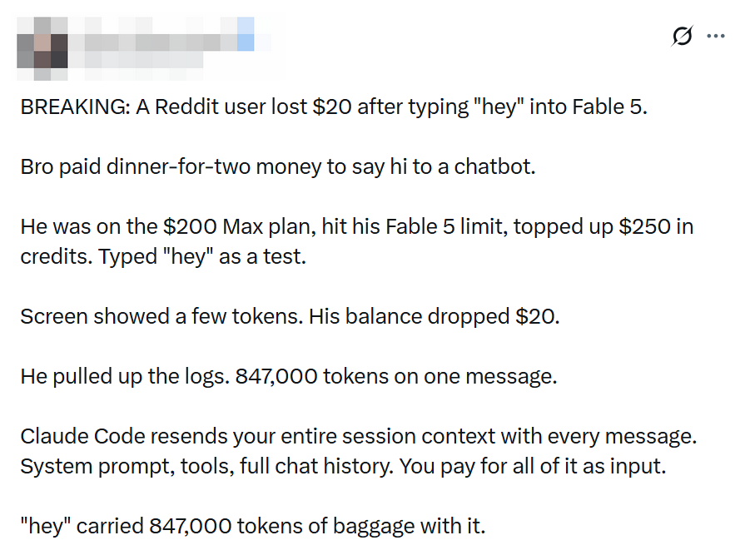Click the text System prompt, tools, full chat history
The width and height of the screenshot is (745, 560).
point(207,467)
